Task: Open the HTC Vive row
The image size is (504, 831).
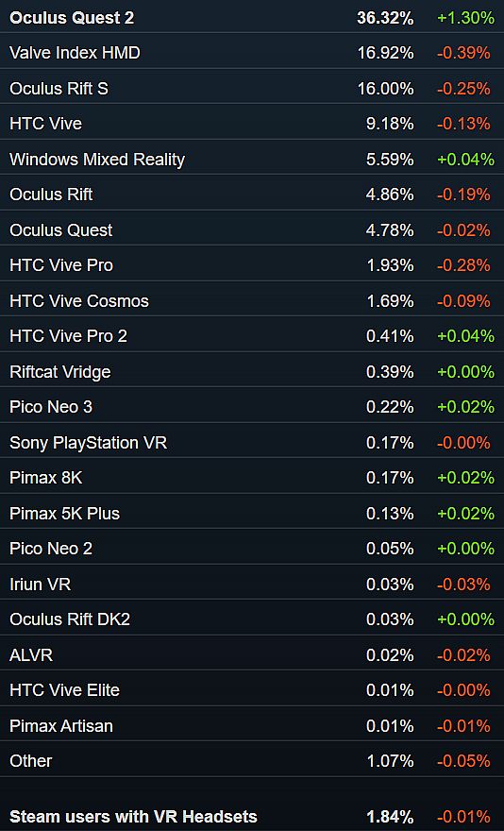Action: 252,124
